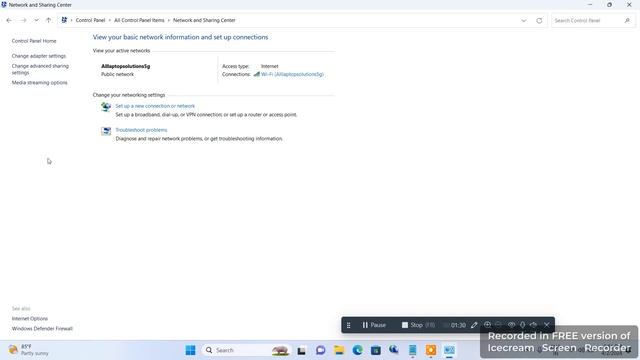Screen dimensions: 640x360
Task: Click the new connection setup icon
Action: (x=106, y=107)
